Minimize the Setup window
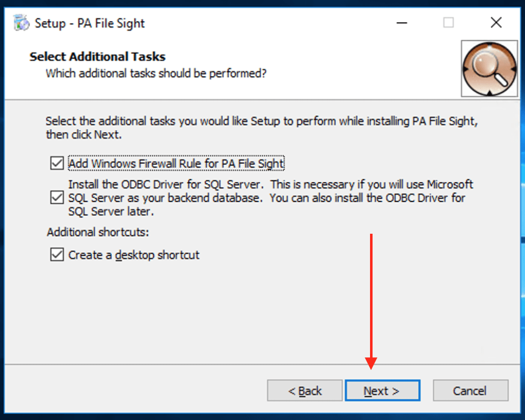The height and width of the screenshot is (420, 525). pyautogui.click(x=402, y=23)
